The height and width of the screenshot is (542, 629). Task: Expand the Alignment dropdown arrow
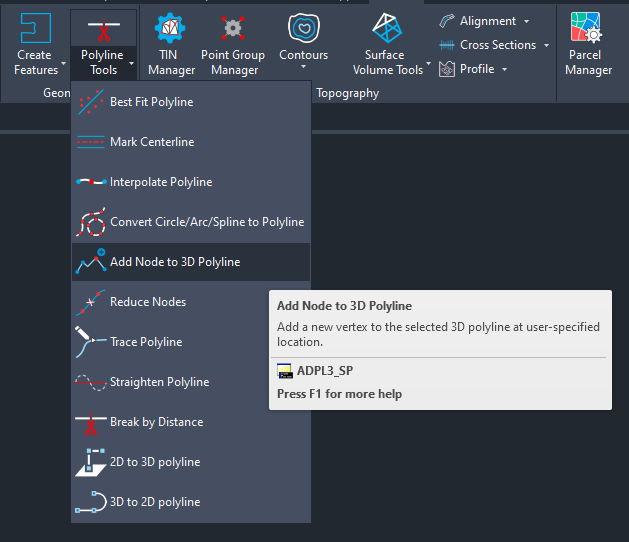coord(526,21)
